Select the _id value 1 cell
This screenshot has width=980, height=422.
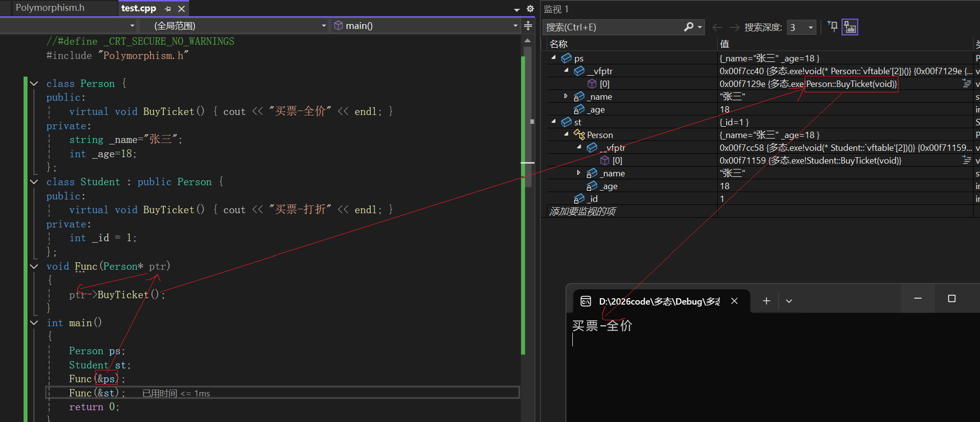(845, 198)
